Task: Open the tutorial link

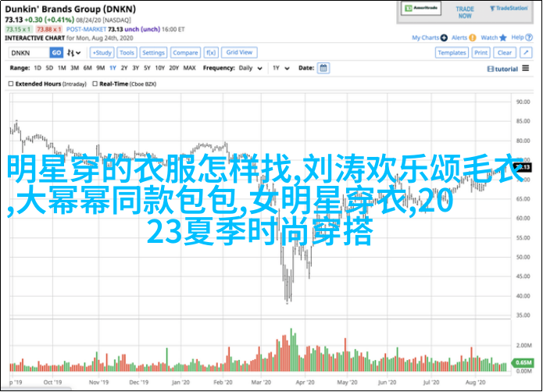Action: [x=503, y=69]
